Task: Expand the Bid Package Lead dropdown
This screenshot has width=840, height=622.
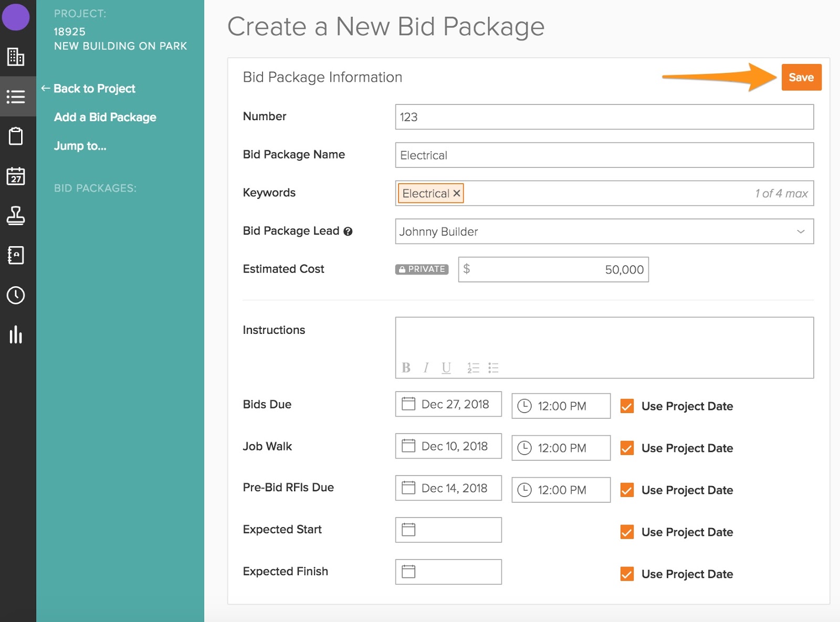Action: pyautogui.click(x=800, y=231)
